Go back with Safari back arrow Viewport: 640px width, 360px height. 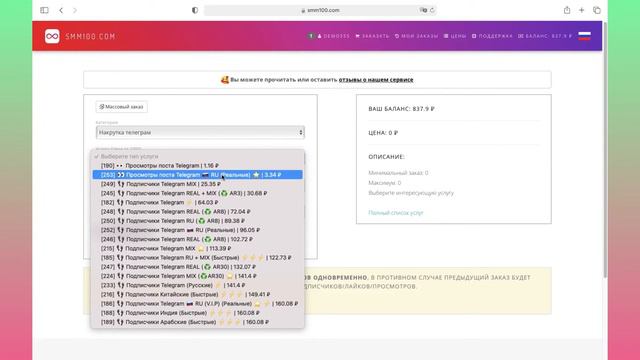[61, 10]
